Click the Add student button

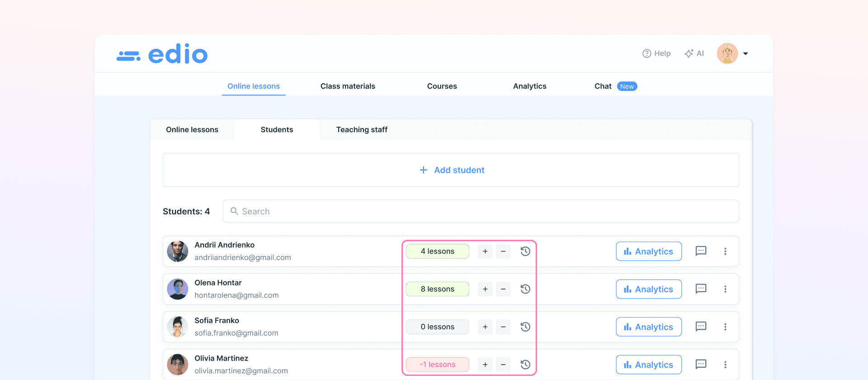point(451,170)
